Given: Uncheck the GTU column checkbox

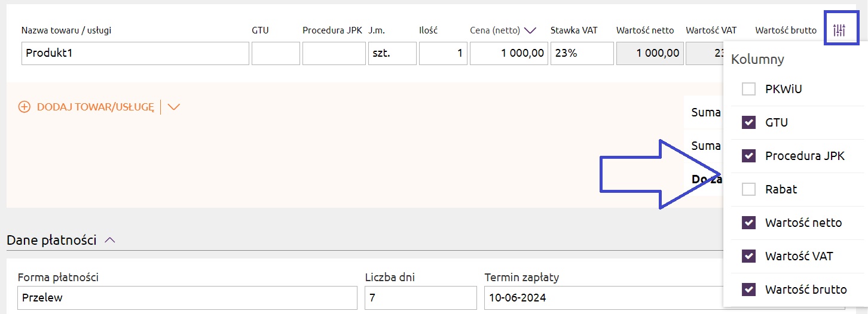Looking at the screenshot, I should [x=748, y=122].
